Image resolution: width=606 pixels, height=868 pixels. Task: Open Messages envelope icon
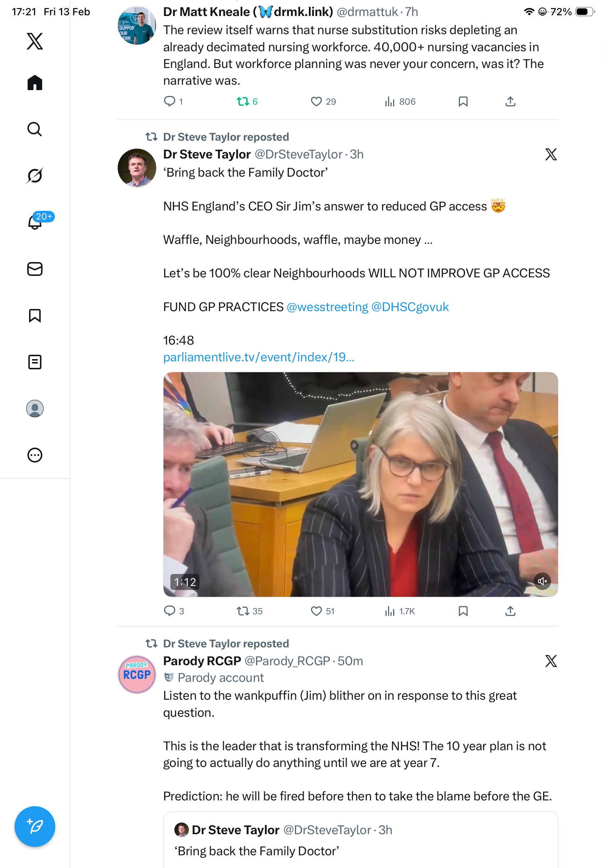(x=35, y=269)
